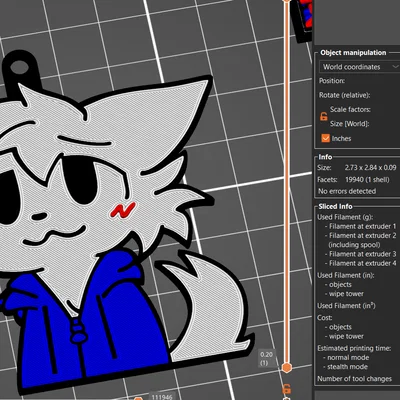
Task: Click the Object manipulation section header
Action: 353,53
